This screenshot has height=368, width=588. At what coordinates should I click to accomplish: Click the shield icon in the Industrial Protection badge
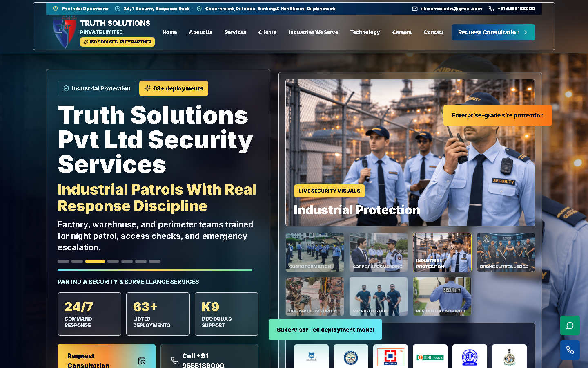click(x=66, y=88)
